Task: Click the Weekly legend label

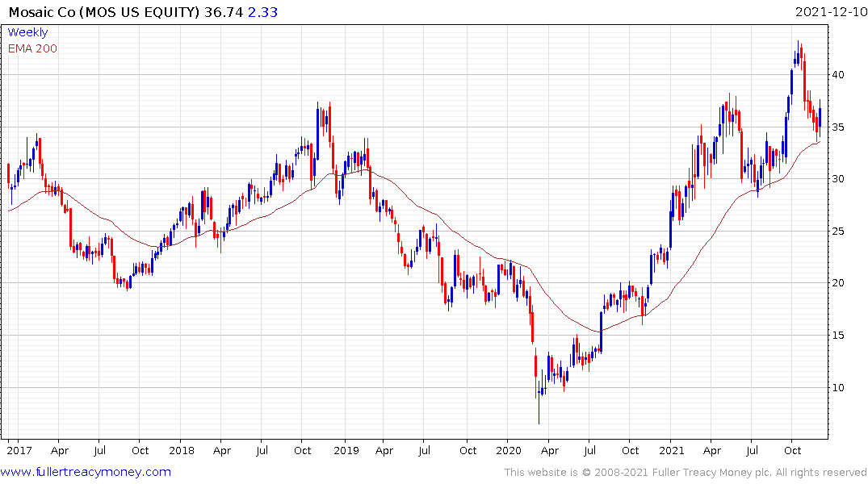Action: (x=27, y=32)
